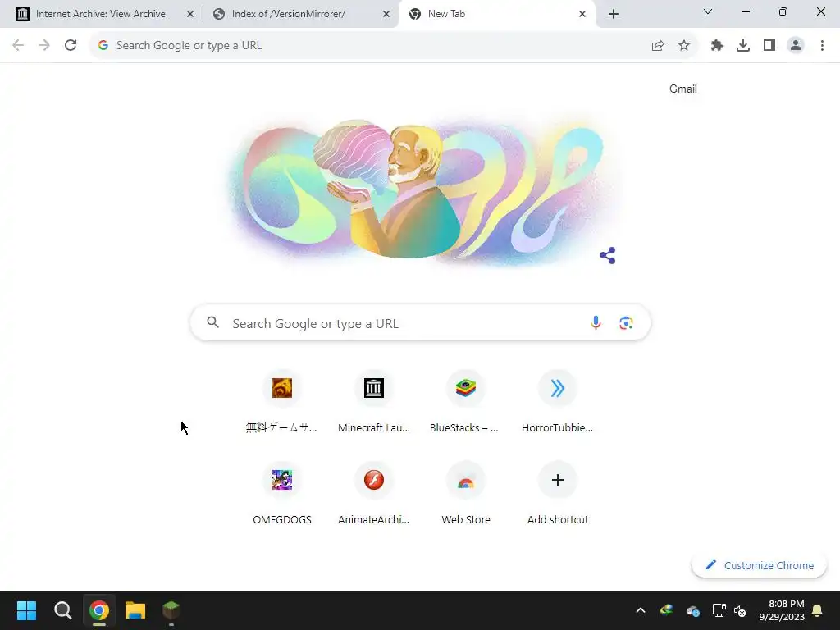
Task: Show hidden system tray icons
Action: 640,610
